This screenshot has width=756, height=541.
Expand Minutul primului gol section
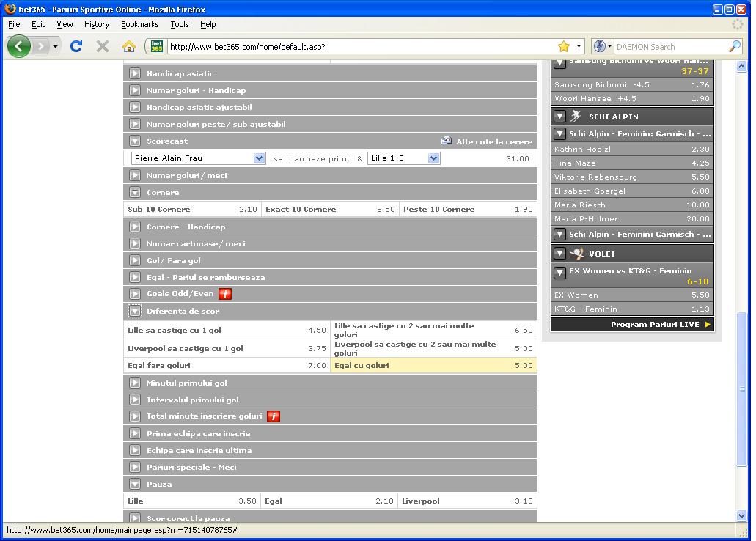pyautogui.click(x=135, y=383)
